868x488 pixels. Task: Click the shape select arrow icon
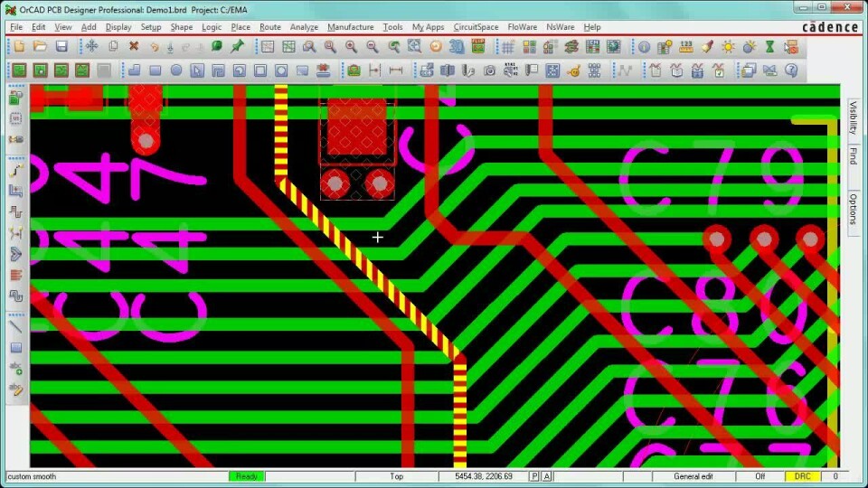click(x=197, y=70)
